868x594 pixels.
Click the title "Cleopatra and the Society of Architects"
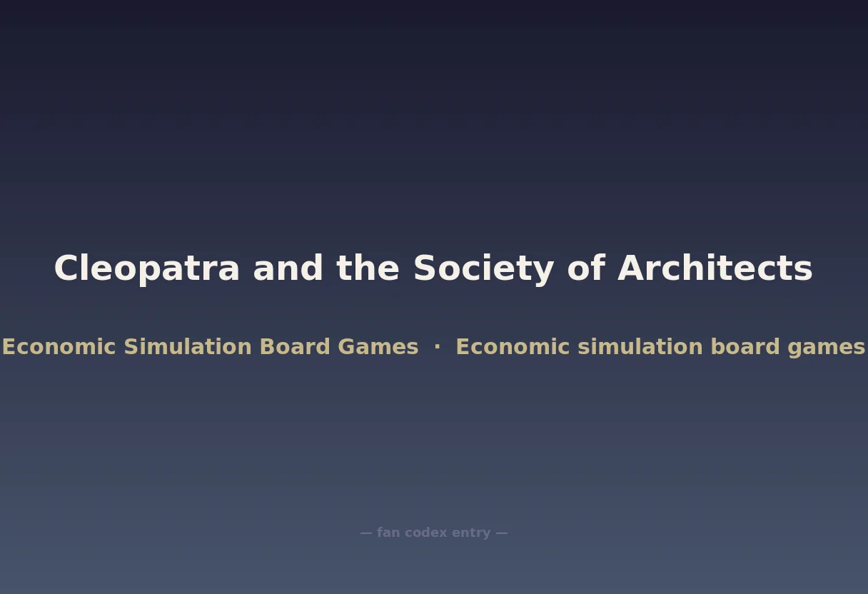click(x=433, y=269)
